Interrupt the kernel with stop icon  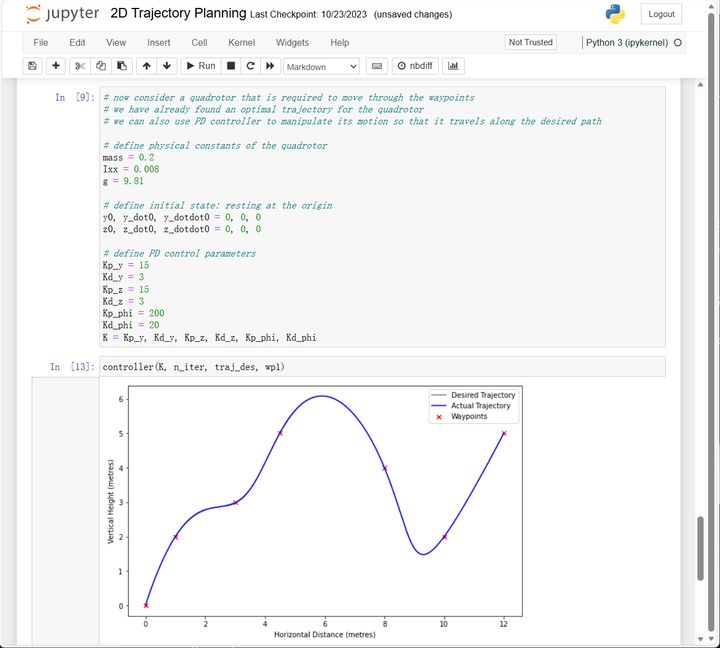(x=231, y=66)
